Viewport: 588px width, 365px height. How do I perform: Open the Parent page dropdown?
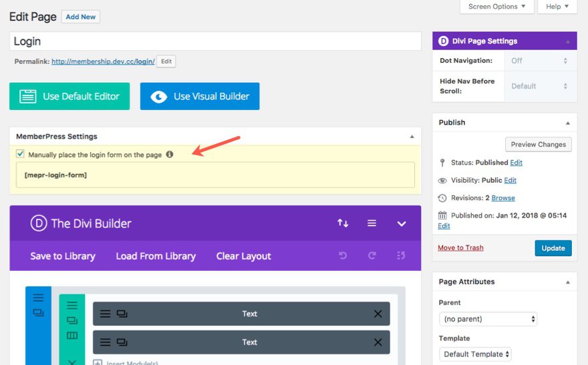click(x=488, y=319)
